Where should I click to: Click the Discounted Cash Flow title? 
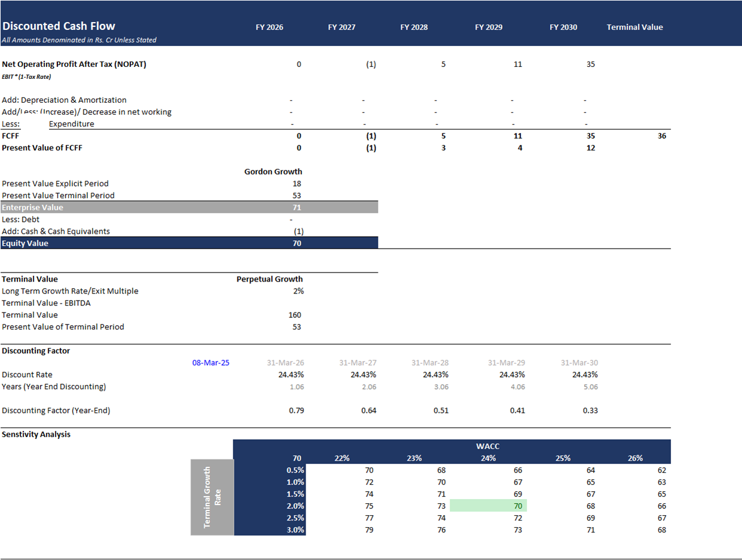(x=59, y=26)
